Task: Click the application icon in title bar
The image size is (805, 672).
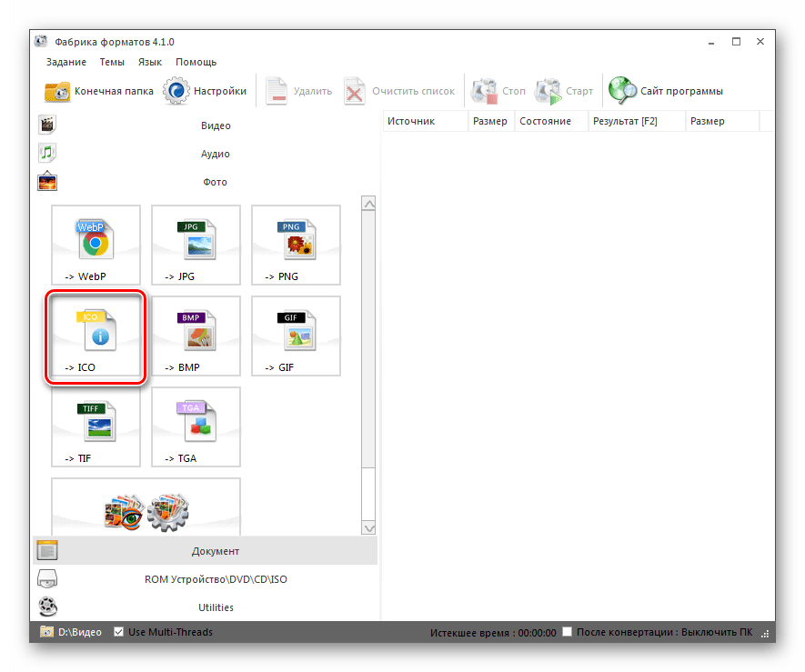Action: tap(41, 42)
